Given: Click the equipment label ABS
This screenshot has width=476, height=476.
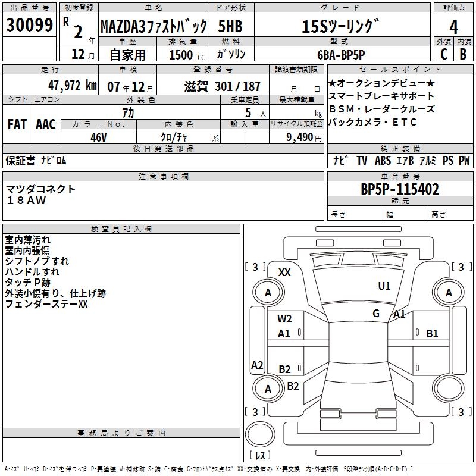Looking at the screenshot, I should pyautogui.click(x=383, y=160).
